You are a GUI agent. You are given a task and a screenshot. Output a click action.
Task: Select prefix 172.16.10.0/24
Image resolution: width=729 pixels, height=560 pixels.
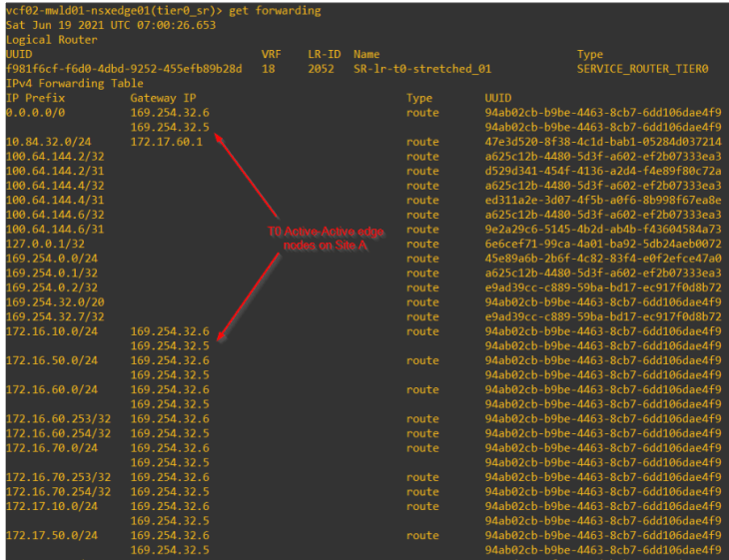(x=52, y=331)
